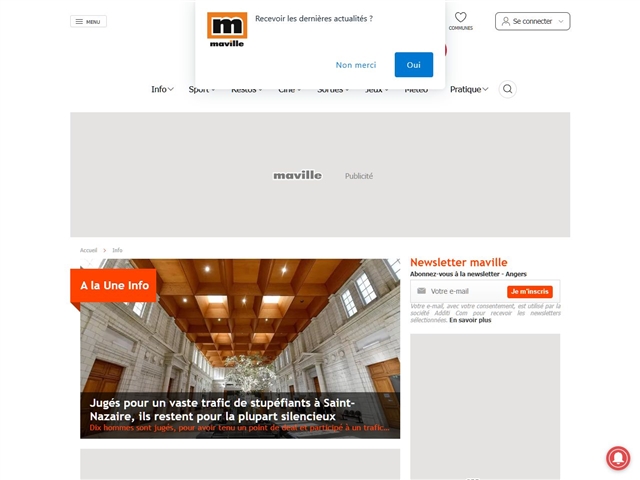Open the hamburger MENU button
This screenshot has height=480, width=640.
pos(88,21)
